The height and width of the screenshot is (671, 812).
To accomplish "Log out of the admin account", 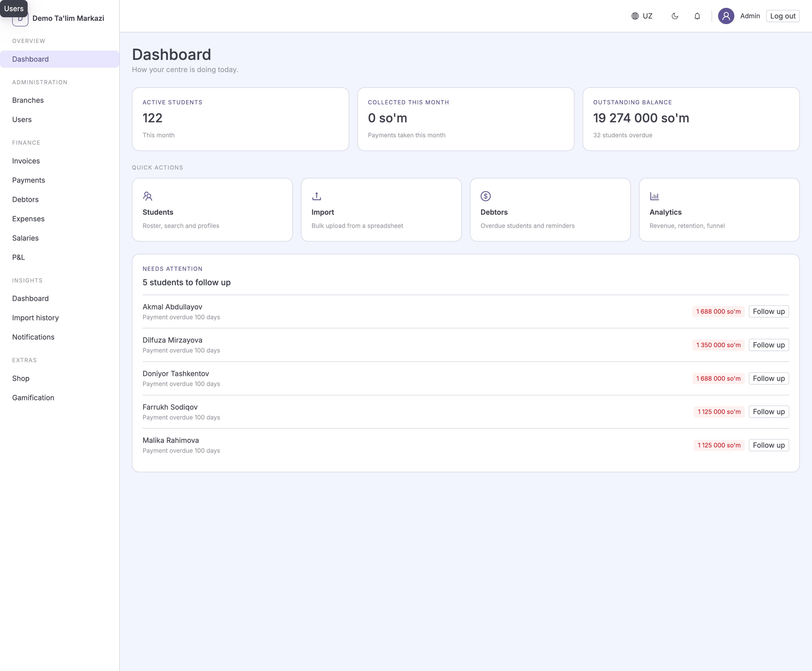I will tap(783, 16).
